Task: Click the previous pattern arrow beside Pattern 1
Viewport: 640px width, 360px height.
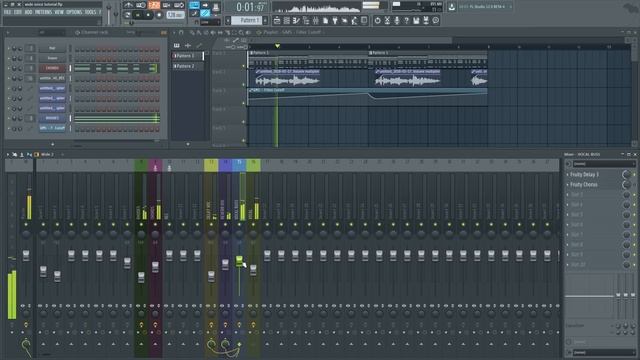Action: tap(228, 20)
